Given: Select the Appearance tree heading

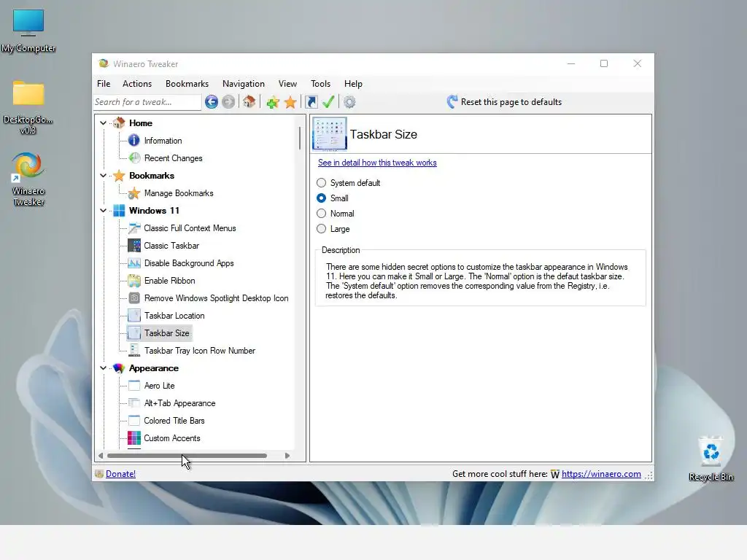Looking at the screenshot, I should (153, 368).
